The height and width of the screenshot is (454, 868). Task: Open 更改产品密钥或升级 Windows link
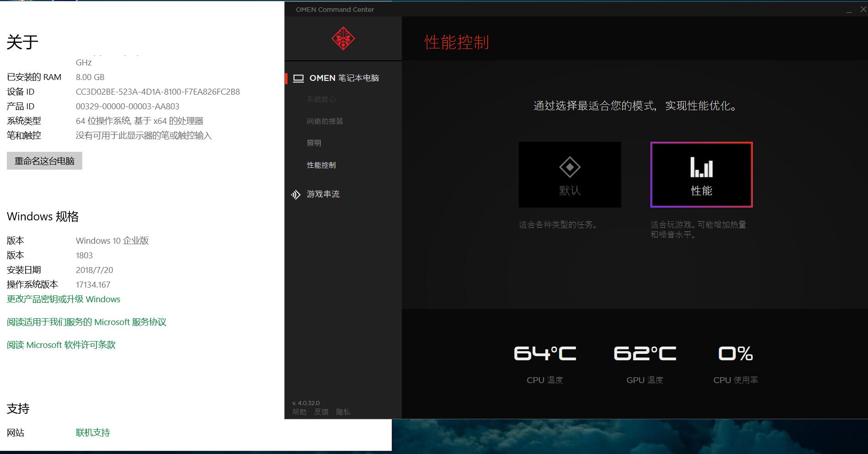coord(64,299)
